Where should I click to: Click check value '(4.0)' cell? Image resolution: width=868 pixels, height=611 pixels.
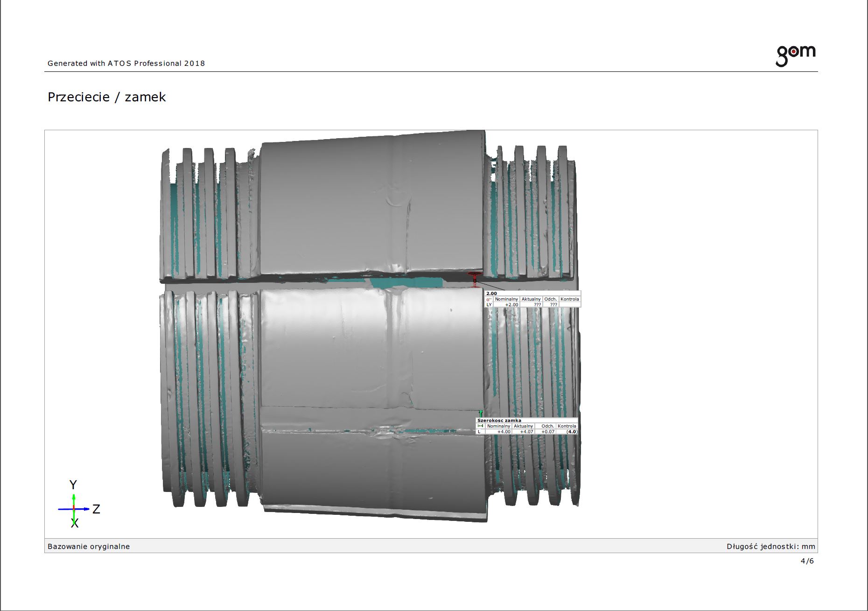(x=567, y=432)
